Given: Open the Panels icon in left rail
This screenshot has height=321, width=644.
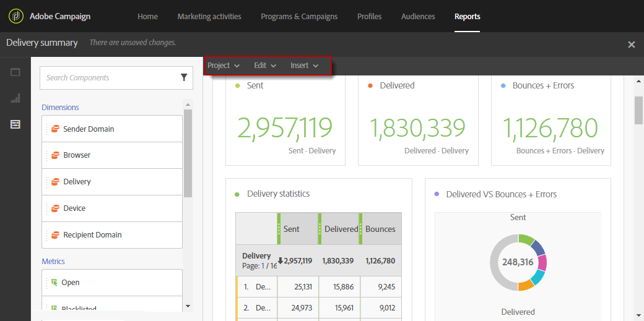Looking at the screenshot, I should tap(15, 72).
